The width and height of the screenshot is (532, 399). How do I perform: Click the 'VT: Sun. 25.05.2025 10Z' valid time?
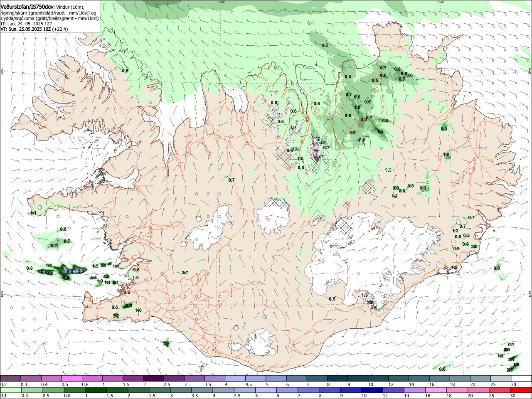(x=26, y=29)
